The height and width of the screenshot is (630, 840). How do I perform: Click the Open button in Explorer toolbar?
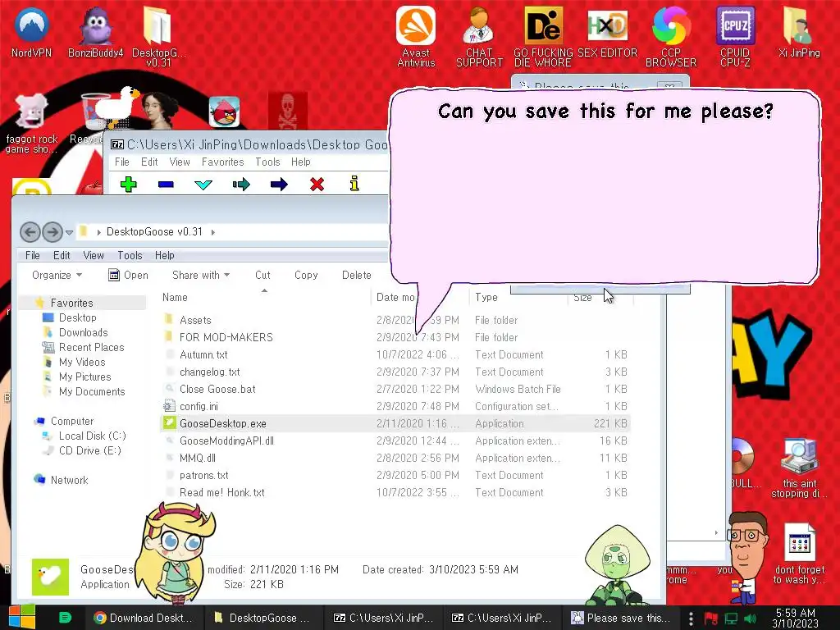pos(129,275)
